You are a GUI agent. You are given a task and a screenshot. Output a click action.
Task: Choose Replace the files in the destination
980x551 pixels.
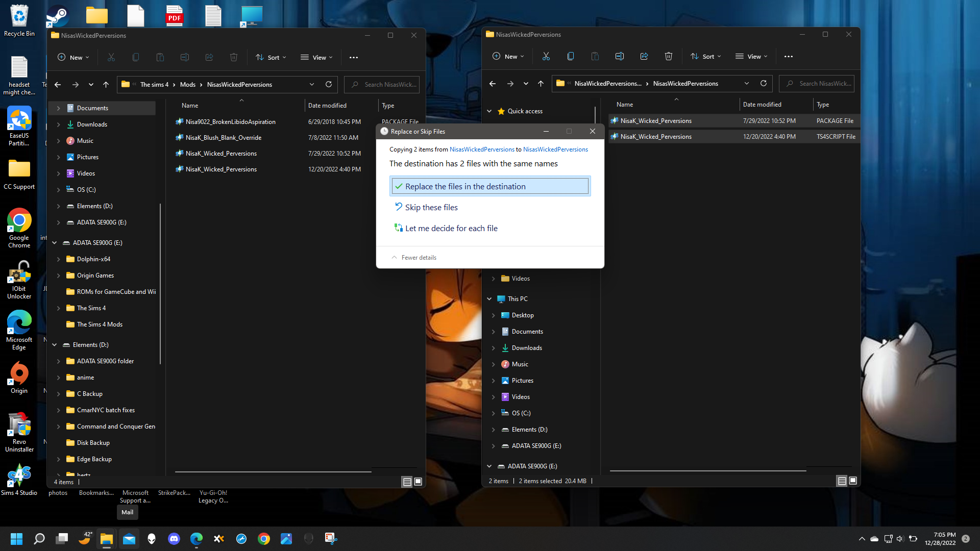[x=490, y=186]
